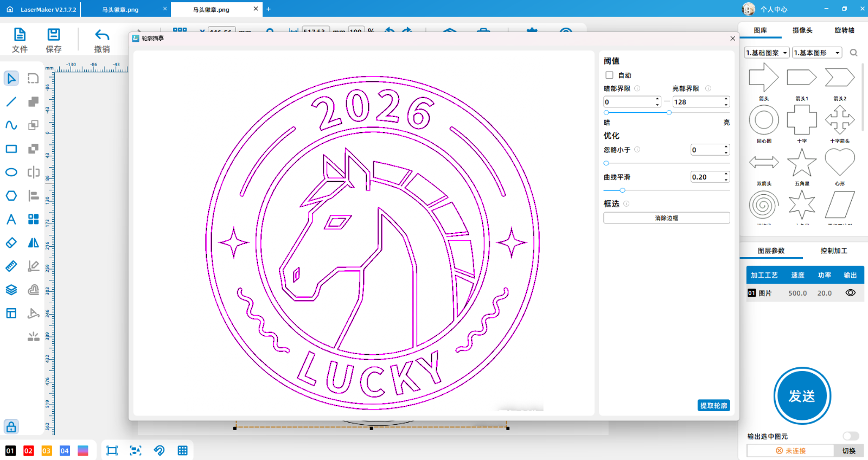The width and height of the screenshot is (868, 460).
Task: Click the Undo arrow icon
Action: point(102,40)
